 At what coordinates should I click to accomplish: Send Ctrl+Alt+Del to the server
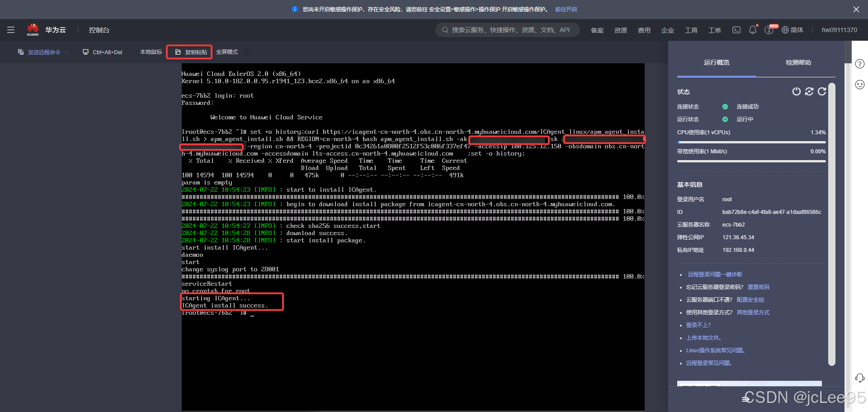(x=103, y=52)
